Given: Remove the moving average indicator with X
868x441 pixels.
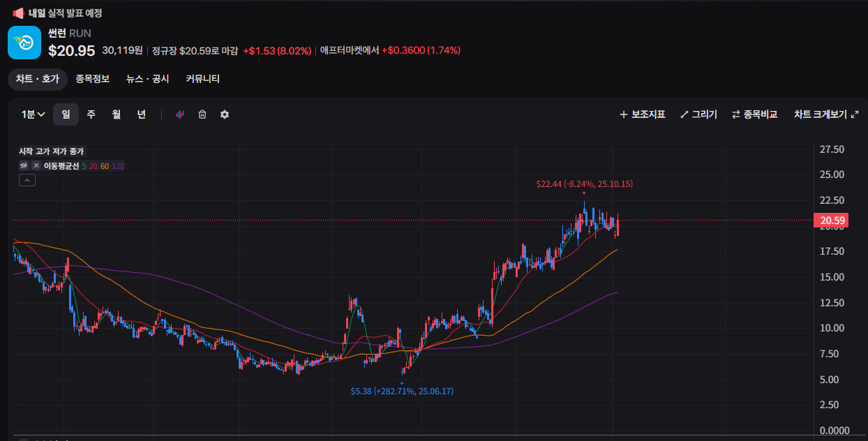Looking at the screenshot, I should click(36, 165).
